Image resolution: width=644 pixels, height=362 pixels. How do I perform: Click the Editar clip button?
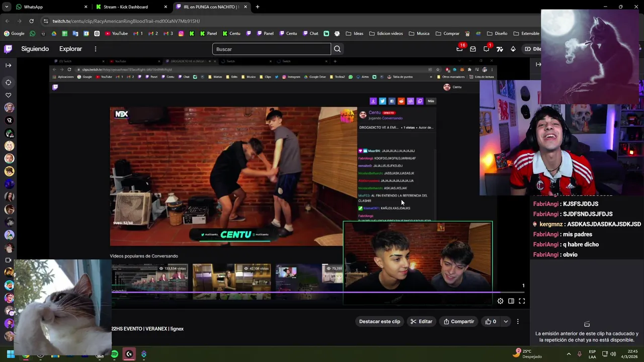pos(421,321)
